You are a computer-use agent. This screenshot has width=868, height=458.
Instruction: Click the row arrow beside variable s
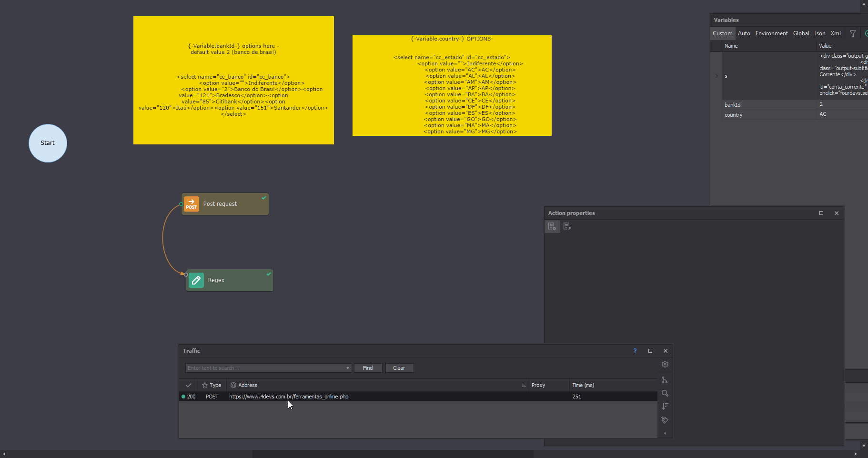coord(716,76)
